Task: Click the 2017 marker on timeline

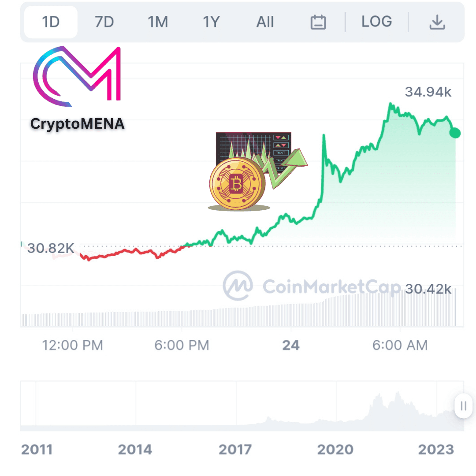Action: click(235, 450)
